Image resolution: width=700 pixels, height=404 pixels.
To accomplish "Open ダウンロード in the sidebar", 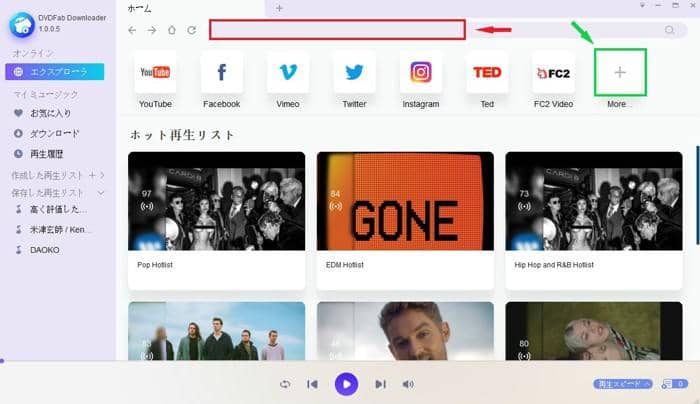I will click(x=53, y=133).
